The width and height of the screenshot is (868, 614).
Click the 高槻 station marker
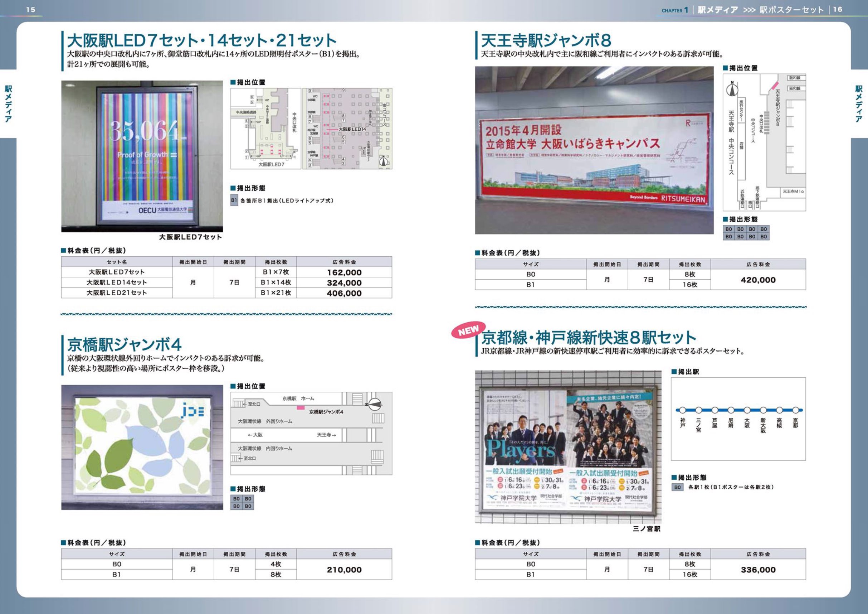pos(779,410)
